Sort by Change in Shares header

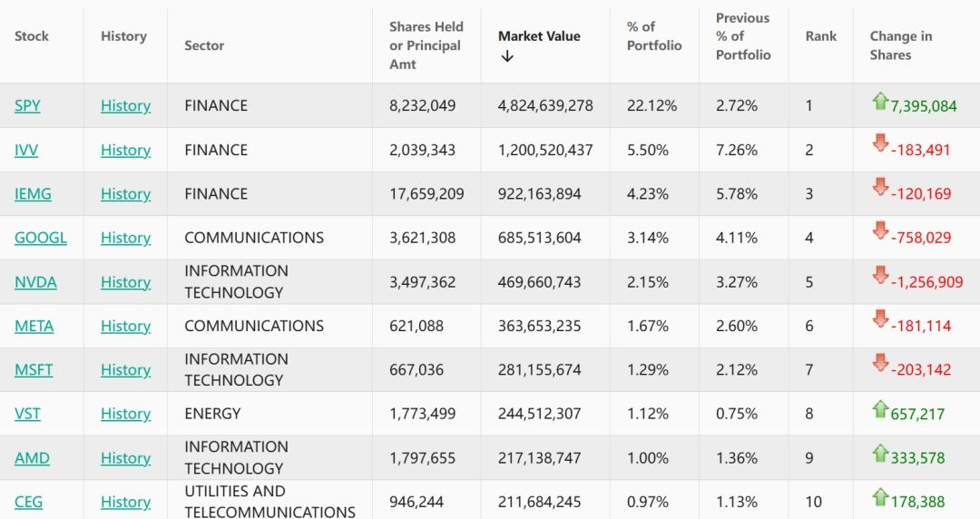tap(900, 45)
